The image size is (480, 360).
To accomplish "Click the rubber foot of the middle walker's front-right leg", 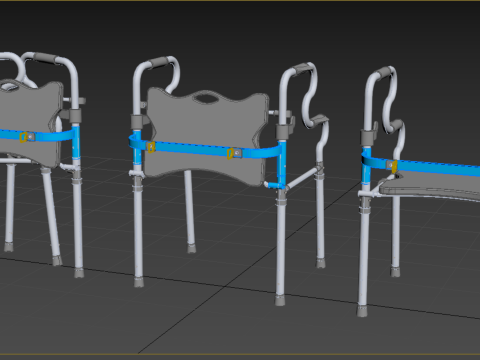I will (x=280, y=300).
